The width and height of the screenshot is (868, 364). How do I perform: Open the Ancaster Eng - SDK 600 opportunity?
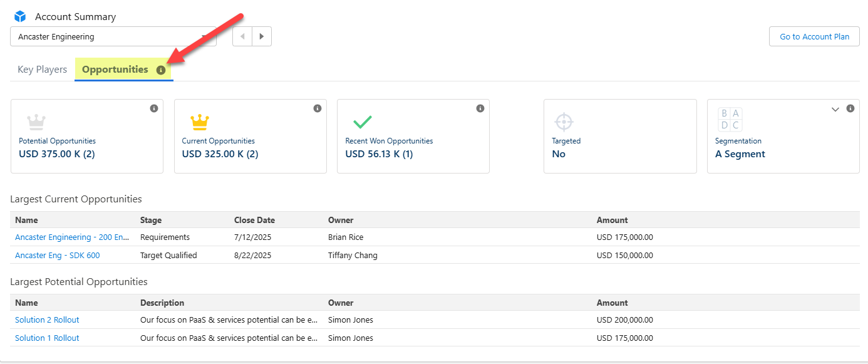58,255
